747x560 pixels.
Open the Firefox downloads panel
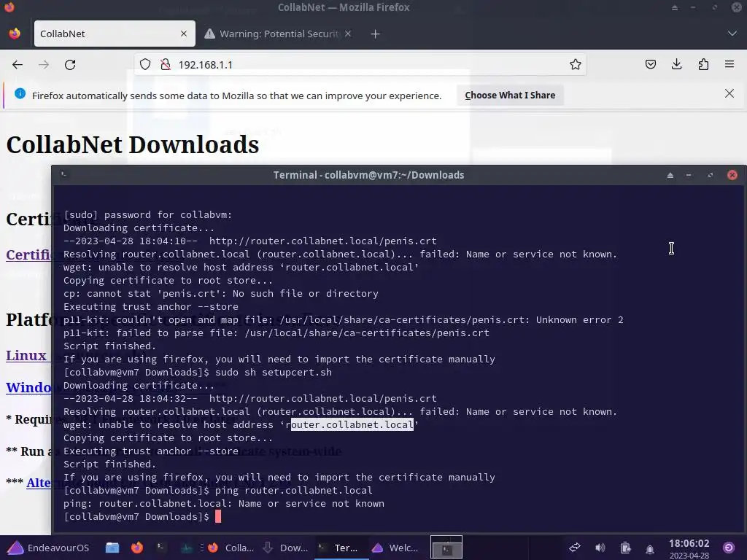[x=677, y=64]
